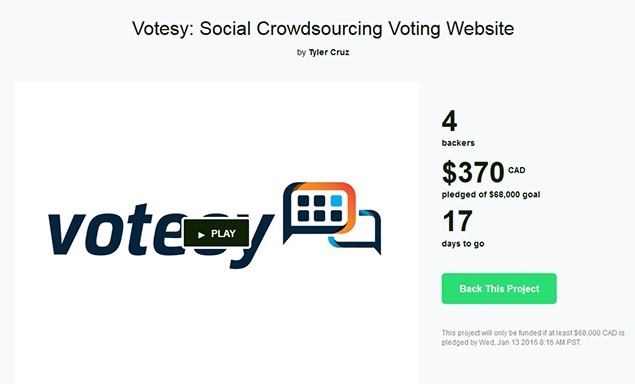Screen dimensions: 635x384
Task: Click the 'backers' label
Action: pos(458,143)
